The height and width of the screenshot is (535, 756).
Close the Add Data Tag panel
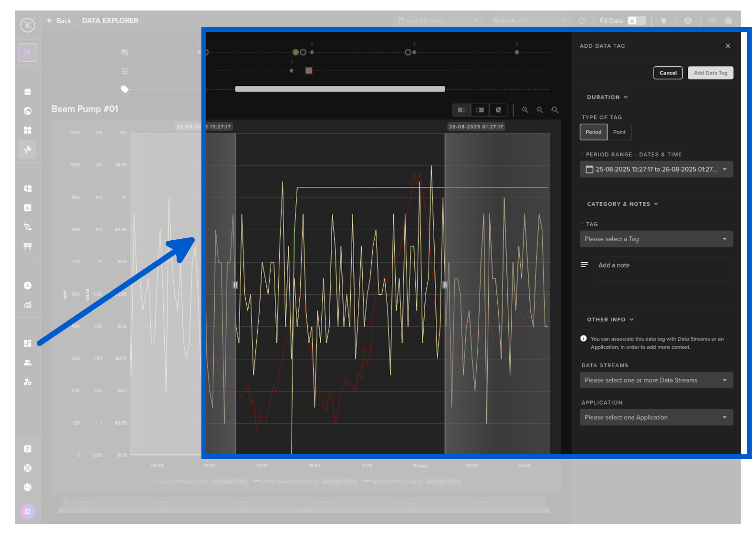[728, 46]
